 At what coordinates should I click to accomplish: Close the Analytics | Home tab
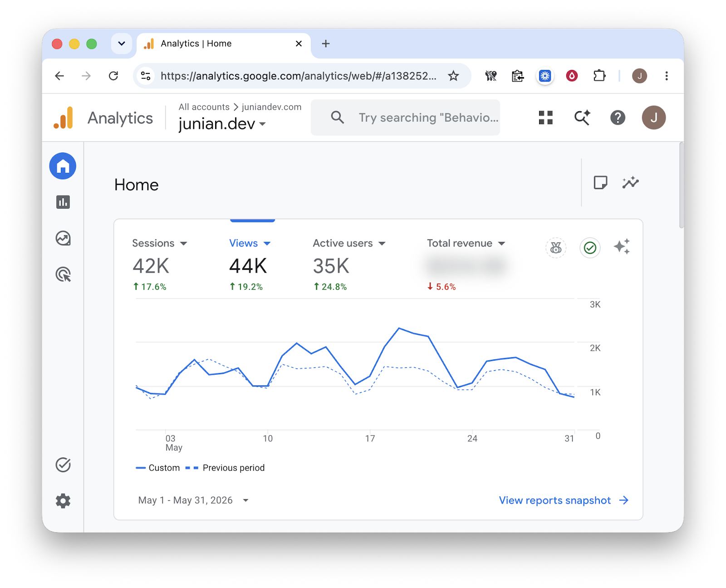click(x=299, y=44)
